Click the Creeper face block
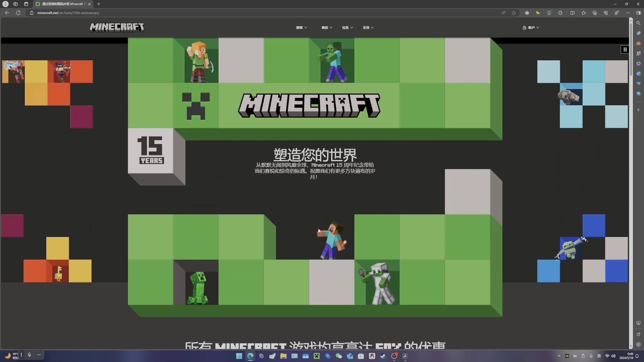Screen dimensions: 644x362 click(x=196, y=106)
